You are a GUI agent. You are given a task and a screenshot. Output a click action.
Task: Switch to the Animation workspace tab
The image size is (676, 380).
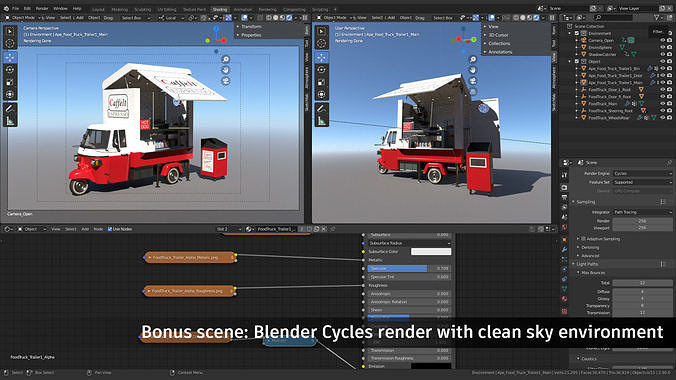243,9
